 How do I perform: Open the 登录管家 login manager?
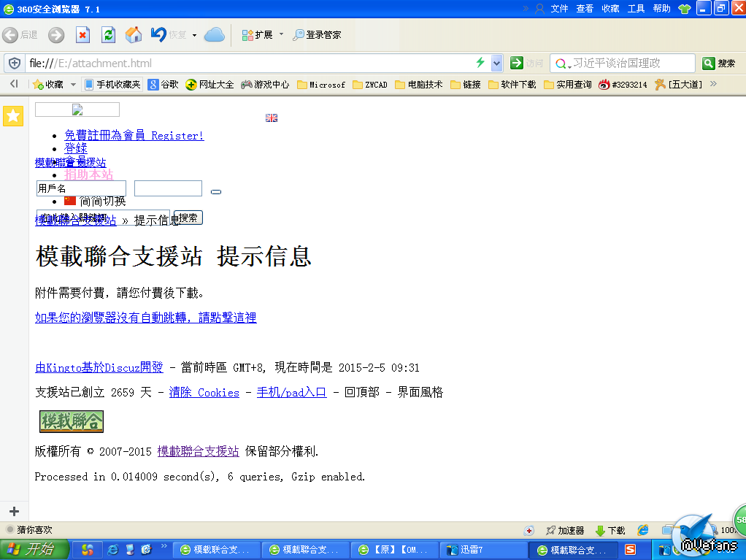[317, 35]
